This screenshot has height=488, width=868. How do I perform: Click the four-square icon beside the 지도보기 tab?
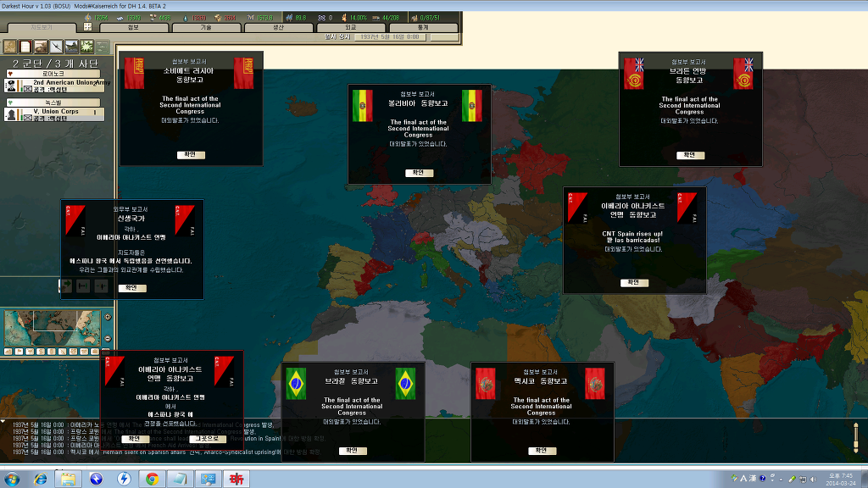(87, 26)
